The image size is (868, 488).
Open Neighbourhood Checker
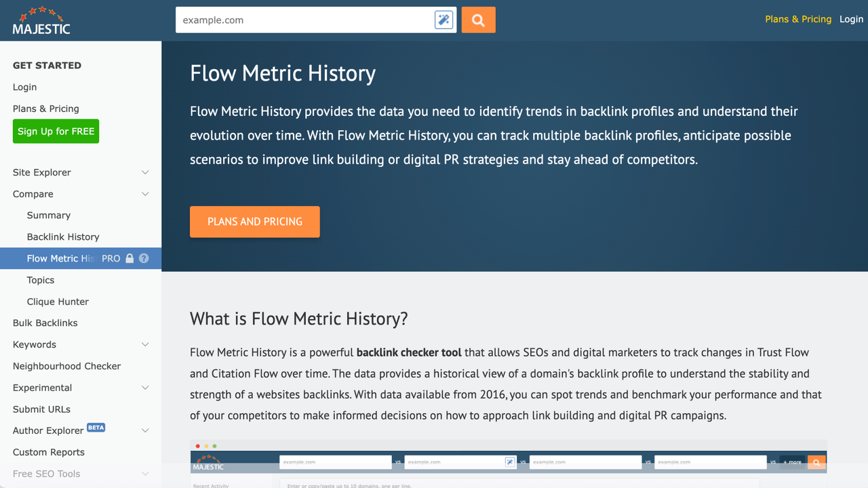click(x=66, y=366)
